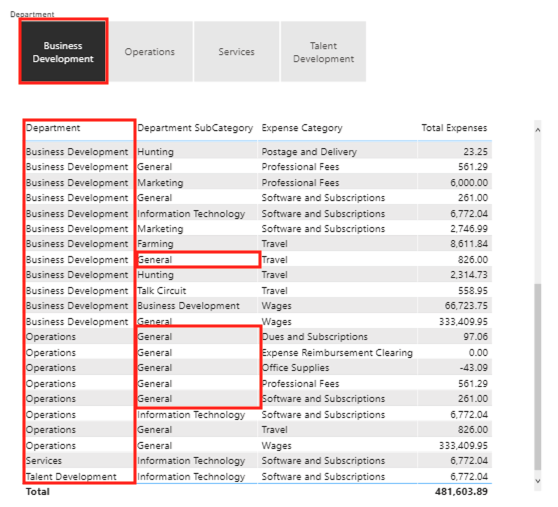Viewport: 558px width, 507px height.
Task: Sort by the Department column header
Action: pos(53,128)
